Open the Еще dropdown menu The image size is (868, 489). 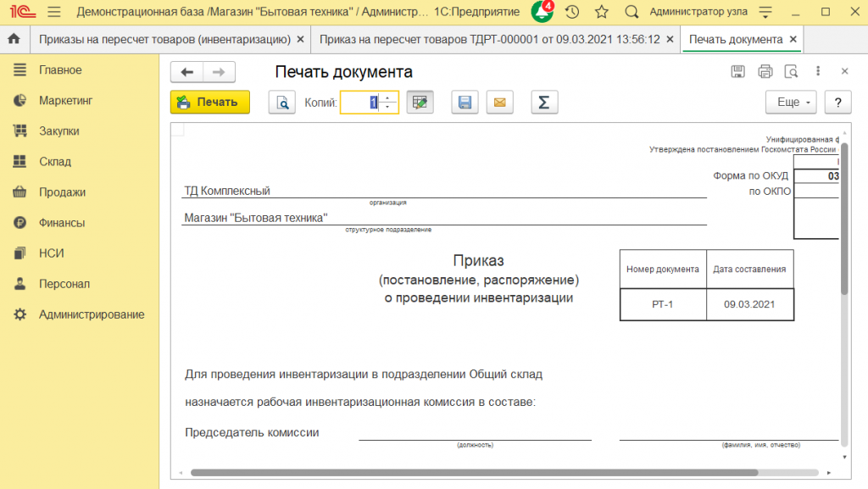click(x=791, y=103)
